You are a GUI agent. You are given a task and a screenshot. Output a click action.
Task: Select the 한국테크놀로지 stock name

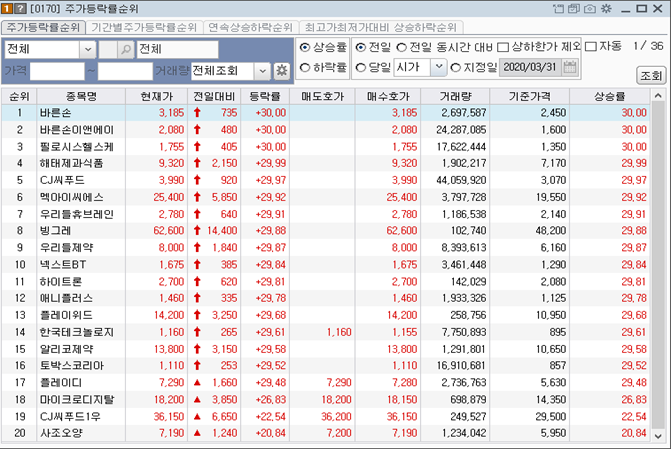(x=77, y=332)
